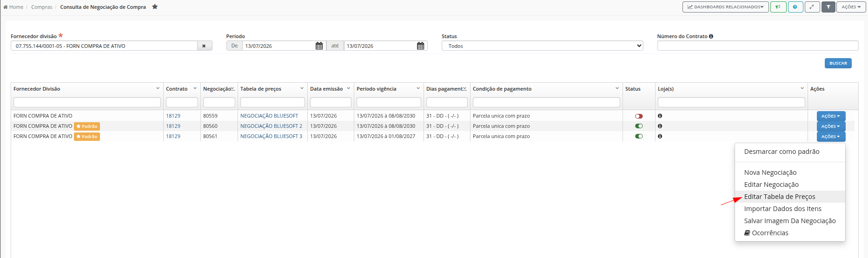868x258 pixels.
Task: Open Dashboards Relacionados dropdown
Action: point(725,7)
